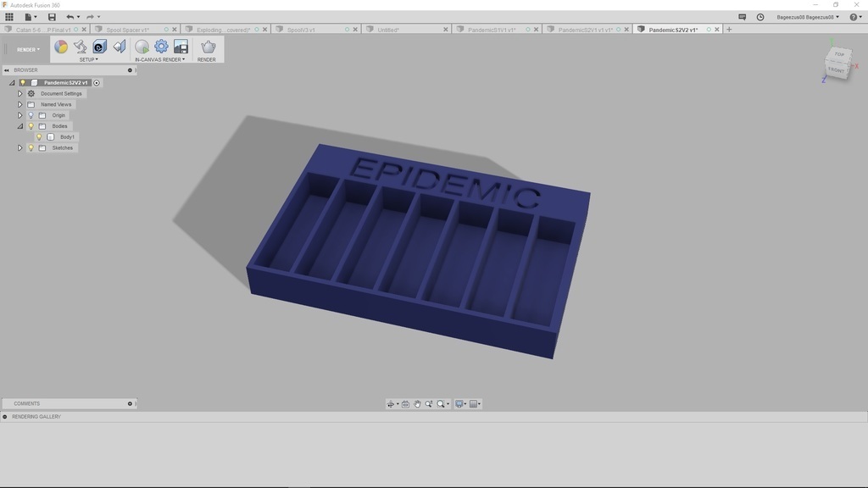Expand Document Settings node

[20, 93]
